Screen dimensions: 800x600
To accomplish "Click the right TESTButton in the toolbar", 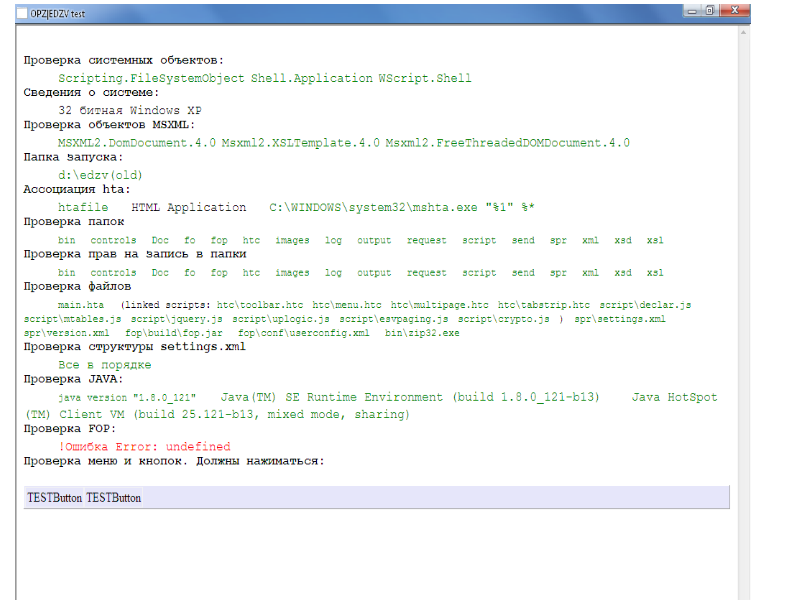I will [x=113, y=497].
